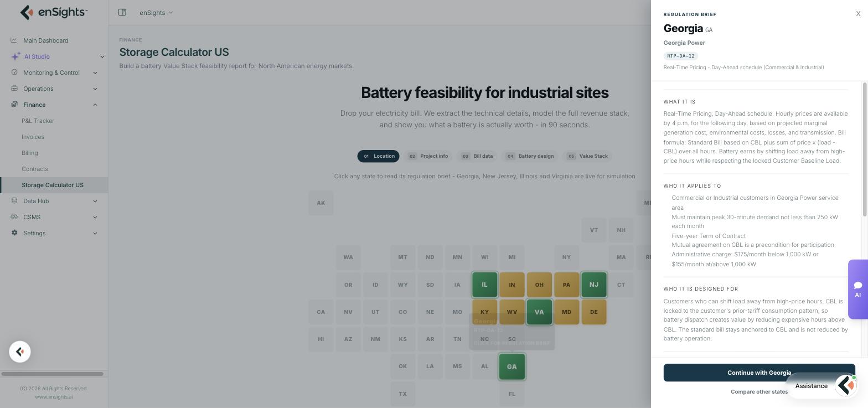868x408 pixels.
Task: Click the sidebar horizontal scrollbar
Action: [52, 374]
